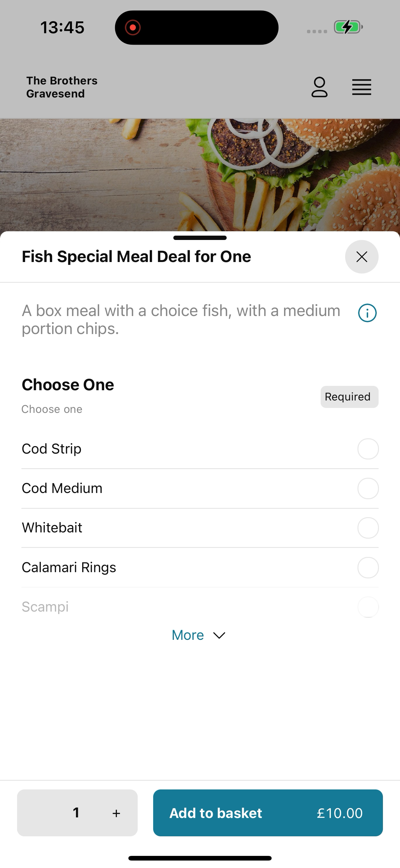Tap the battery charging icon

348,27
